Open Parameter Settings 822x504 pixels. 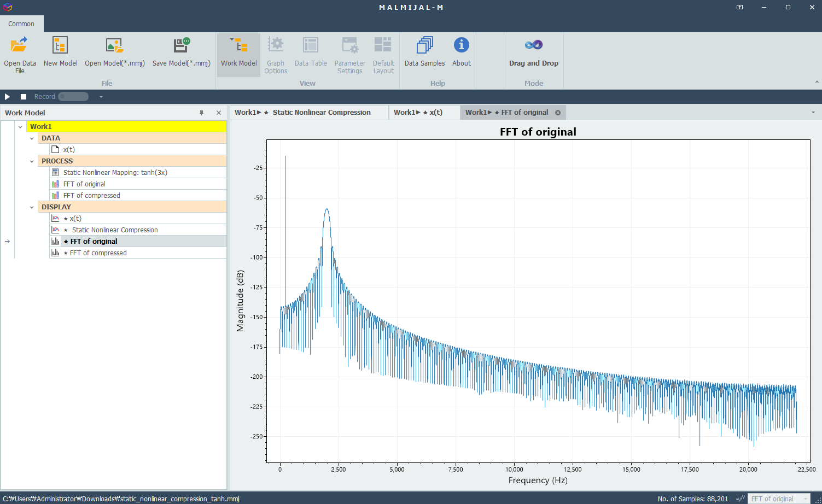[350, 55]
